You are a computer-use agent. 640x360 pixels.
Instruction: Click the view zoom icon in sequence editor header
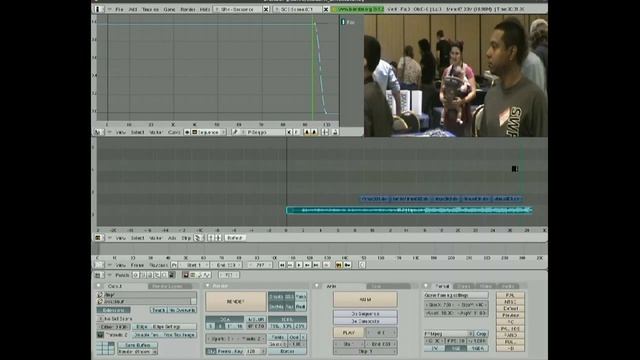point(211,238)
